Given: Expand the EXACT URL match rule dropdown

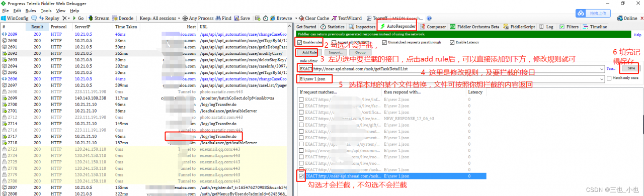Looking at the screenshot, I should [602, 68].
